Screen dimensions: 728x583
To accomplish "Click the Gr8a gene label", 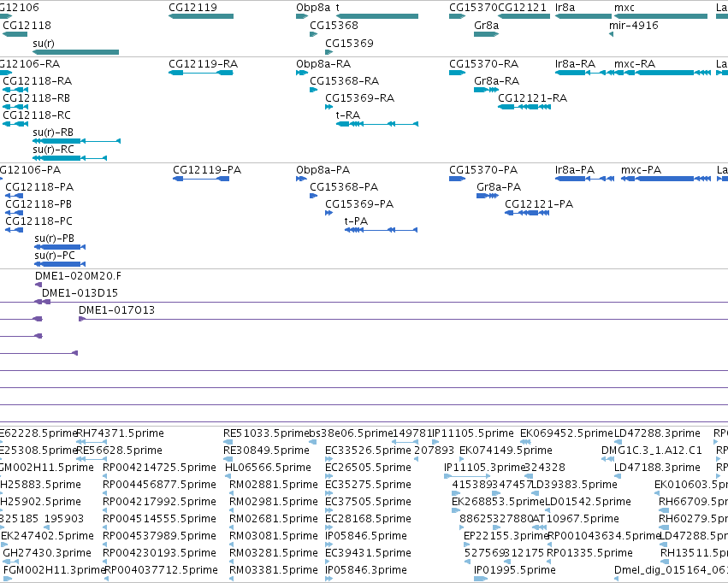I will pyautogui.click(x=486, y=26).
